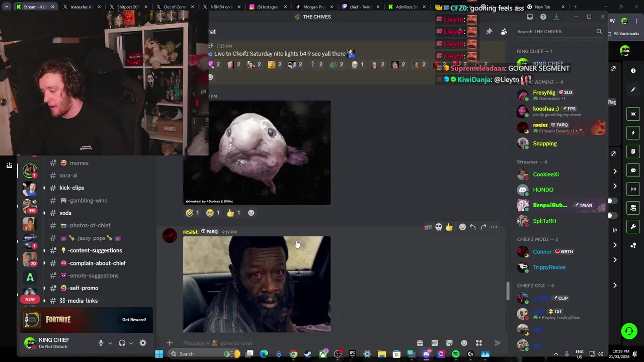
Task: Open Discord help question mark
Action: [x=543, y=17]
